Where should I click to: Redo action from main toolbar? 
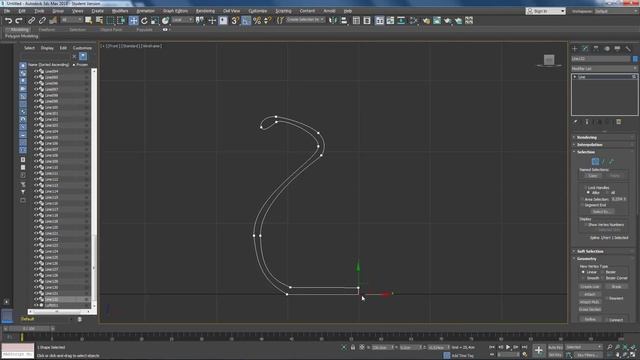(19, 20)
